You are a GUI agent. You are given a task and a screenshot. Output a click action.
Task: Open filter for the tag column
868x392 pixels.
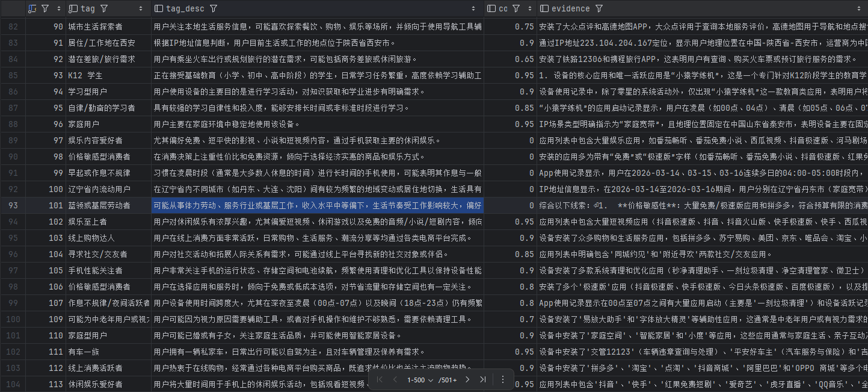[104, 8]
